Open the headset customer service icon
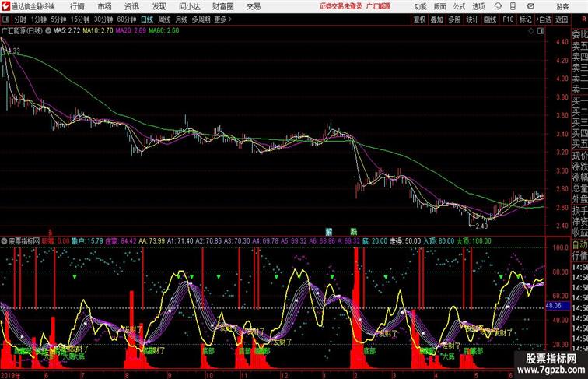 [498, 6]
